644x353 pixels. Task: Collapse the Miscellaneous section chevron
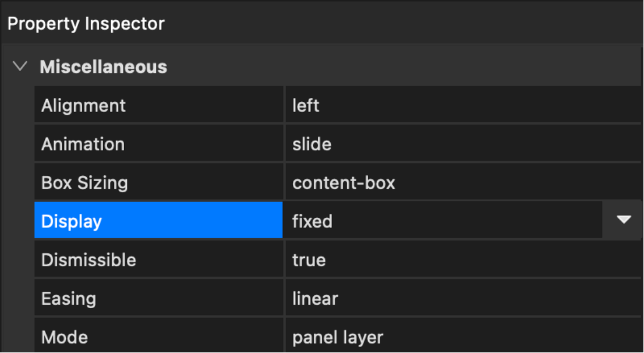coord(20,66)
